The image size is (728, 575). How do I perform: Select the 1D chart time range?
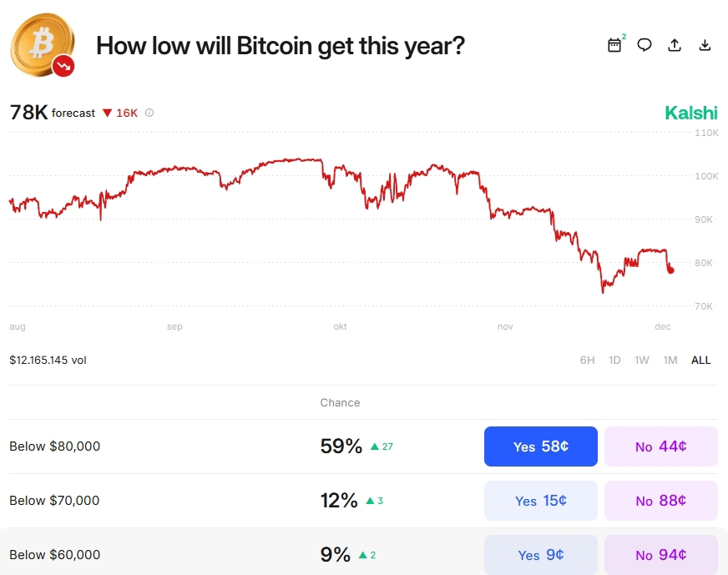click(614, 361)
